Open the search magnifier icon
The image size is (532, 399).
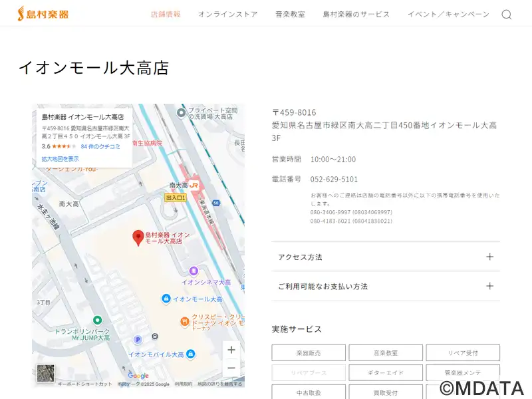click(x=507, y=14)
